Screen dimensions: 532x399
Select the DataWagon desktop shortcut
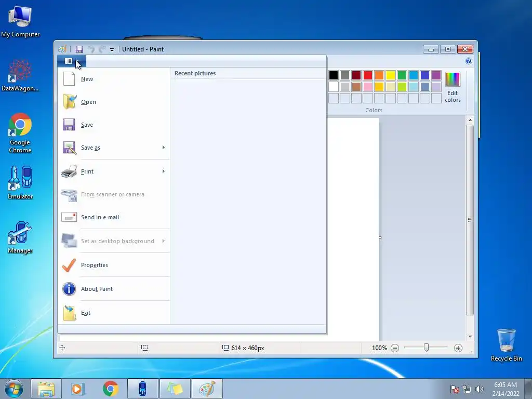click(x=20, y=76)
